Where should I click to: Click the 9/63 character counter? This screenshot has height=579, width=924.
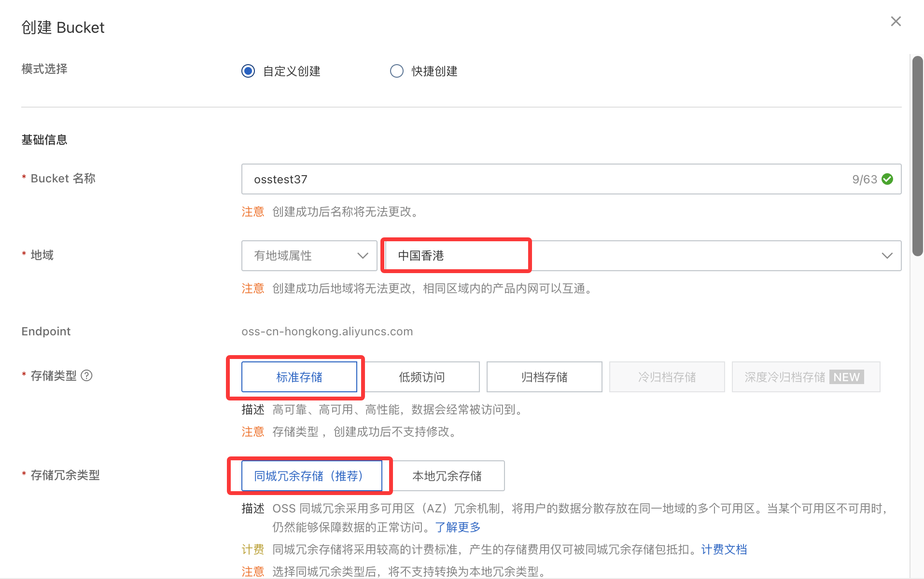865,179
